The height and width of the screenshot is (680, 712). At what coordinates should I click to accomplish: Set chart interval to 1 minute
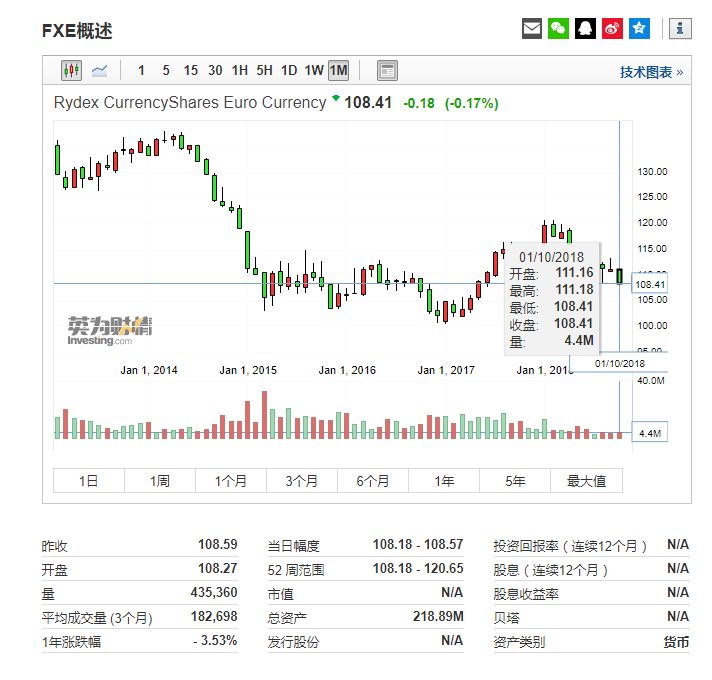pos(141,70)
